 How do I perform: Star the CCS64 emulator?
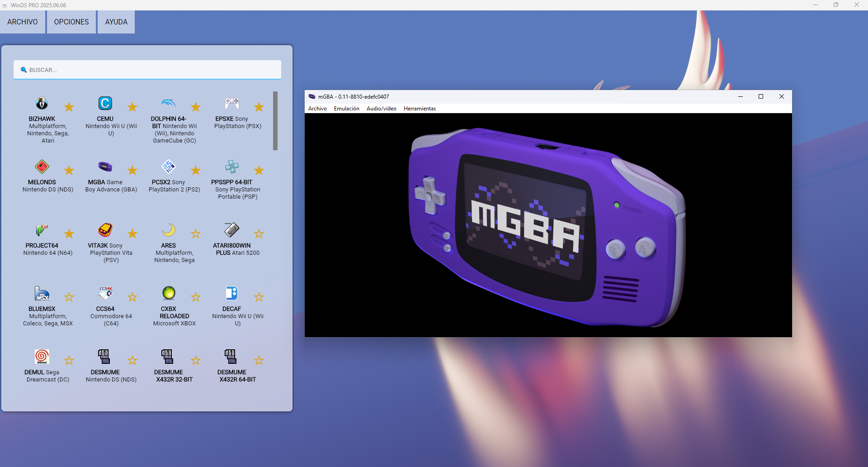pos(132,297)
